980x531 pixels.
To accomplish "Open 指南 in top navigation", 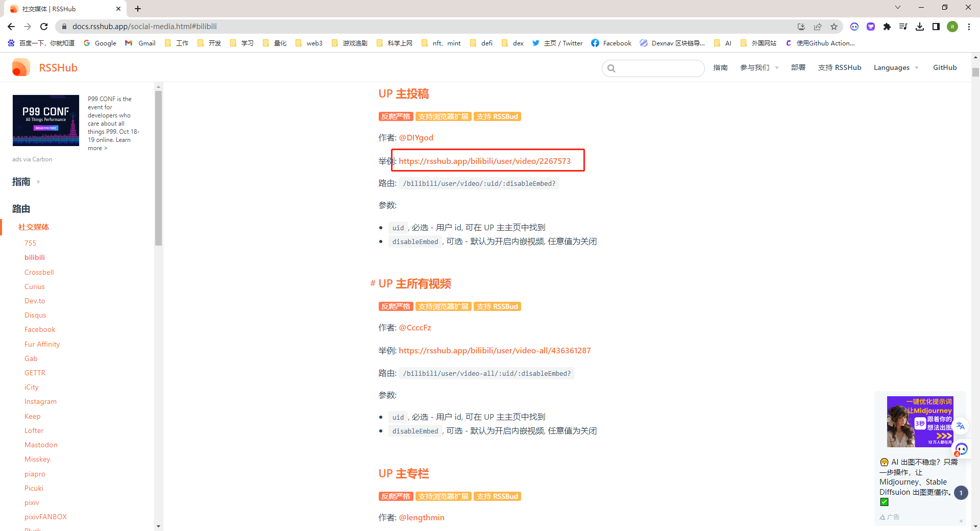I will [x=720, y=67].
